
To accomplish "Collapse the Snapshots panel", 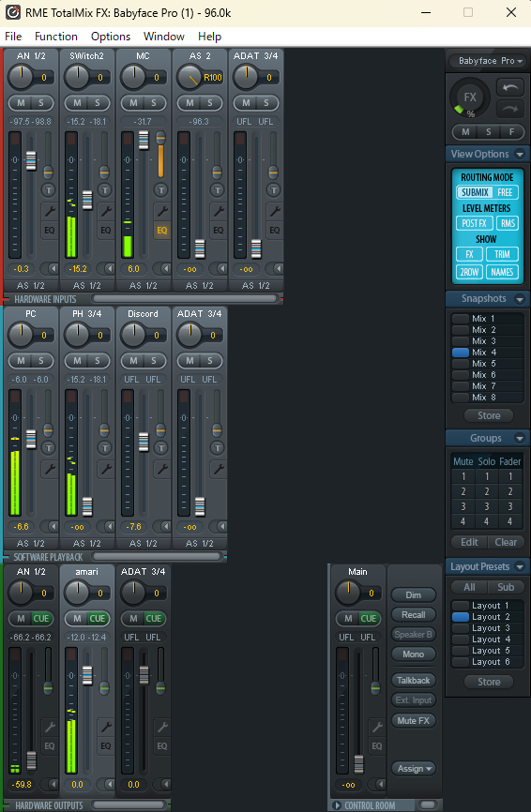I will click(x=519, y=299).
